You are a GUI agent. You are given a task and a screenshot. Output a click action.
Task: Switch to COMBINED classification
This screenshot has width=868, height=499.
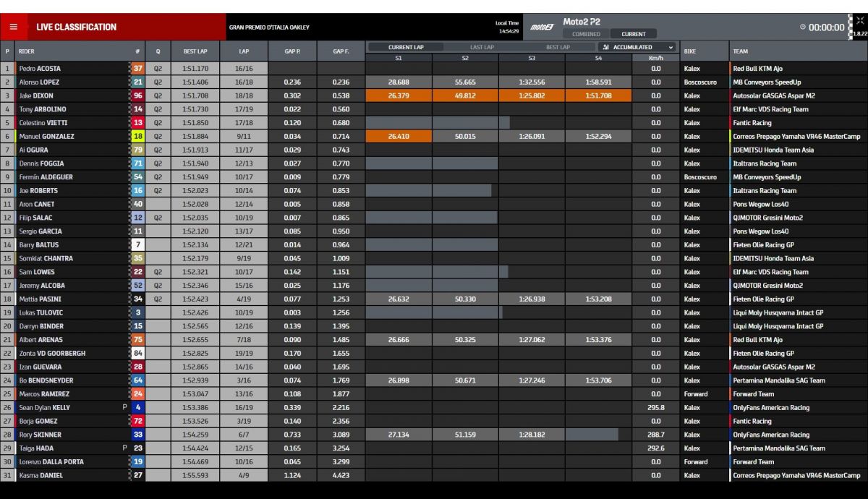[587, 34]
